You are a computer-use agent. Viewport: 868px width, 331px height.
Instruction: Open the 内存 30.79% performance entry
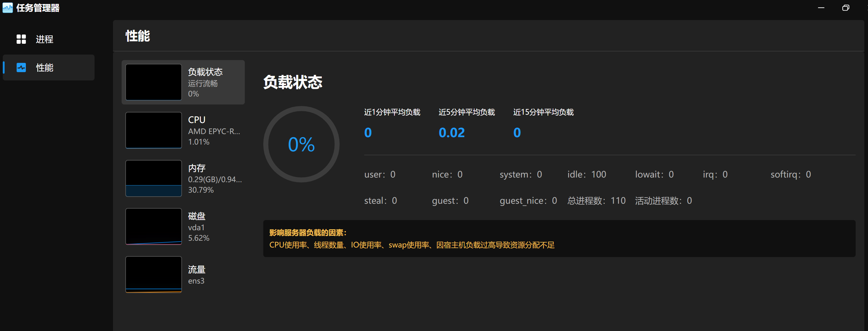tap(214, 179)
